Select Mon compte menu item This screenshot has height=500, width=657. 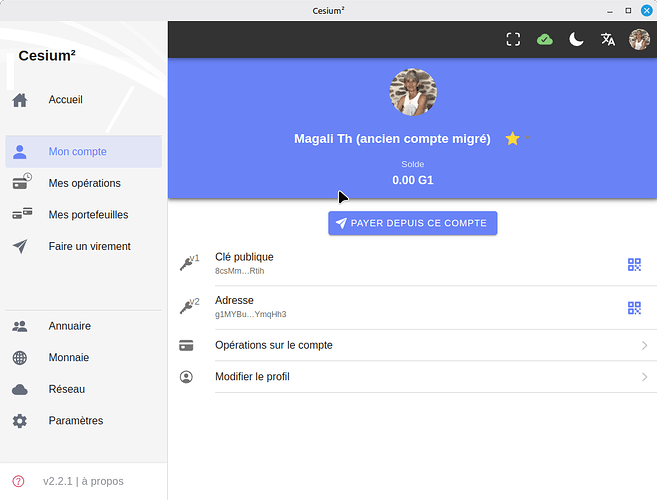[x=83, y=152]
